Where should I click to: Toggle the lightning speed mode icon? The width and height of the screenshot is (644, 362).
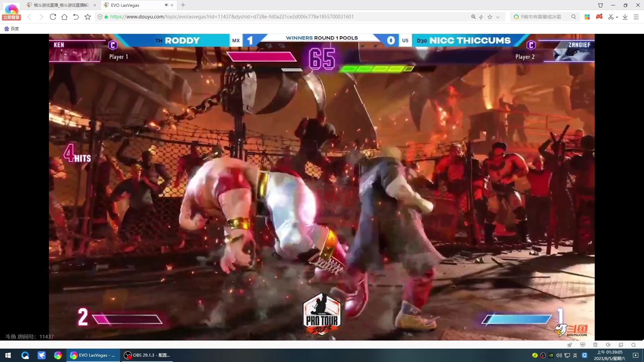[481, 17]
